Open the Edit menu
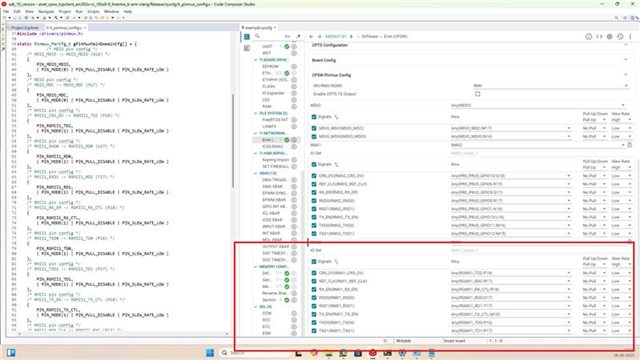Image resolution: width=640 pixels, height=360 pixels. pyautogui.click(x=17, y=11)
